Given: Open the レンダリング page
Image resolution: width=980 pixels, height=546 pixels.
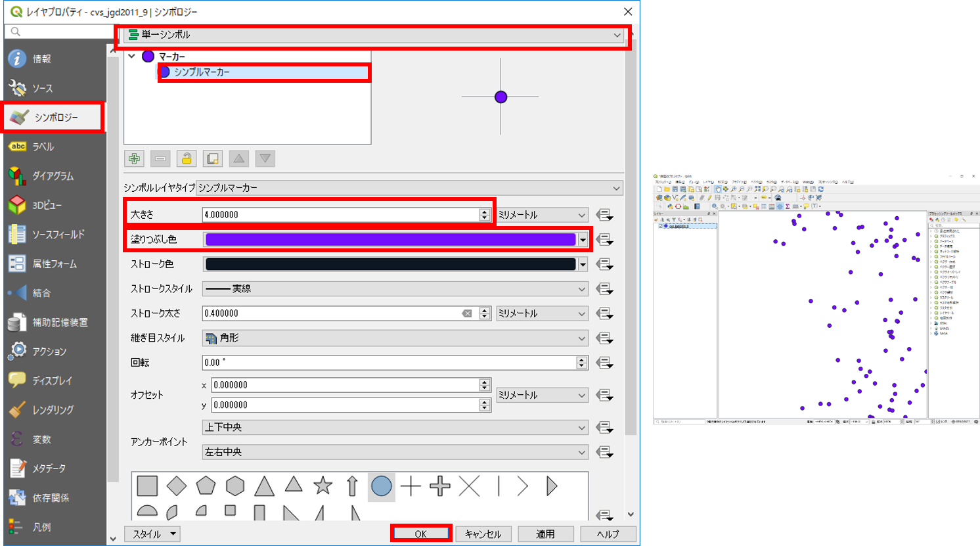Looking at the screenshot, I should 53,409.
